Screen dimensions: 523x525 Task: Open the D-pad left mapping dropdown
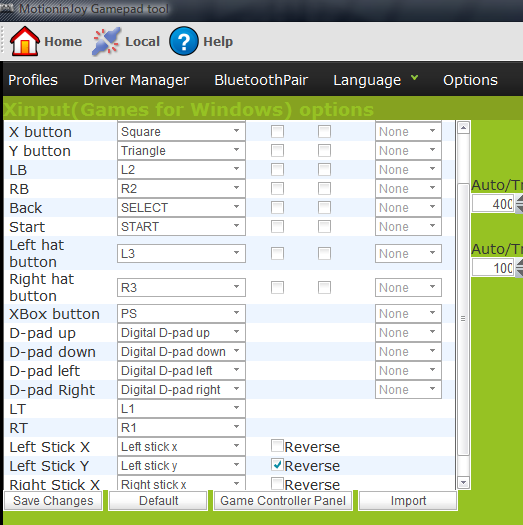tap(181, 371)
